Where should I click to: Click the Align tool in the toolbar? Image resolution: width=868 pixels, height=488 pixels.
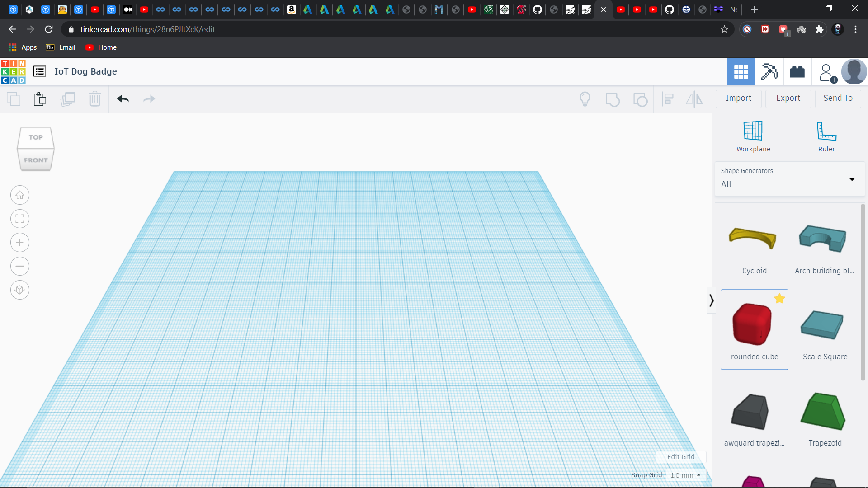coord(668,99)
